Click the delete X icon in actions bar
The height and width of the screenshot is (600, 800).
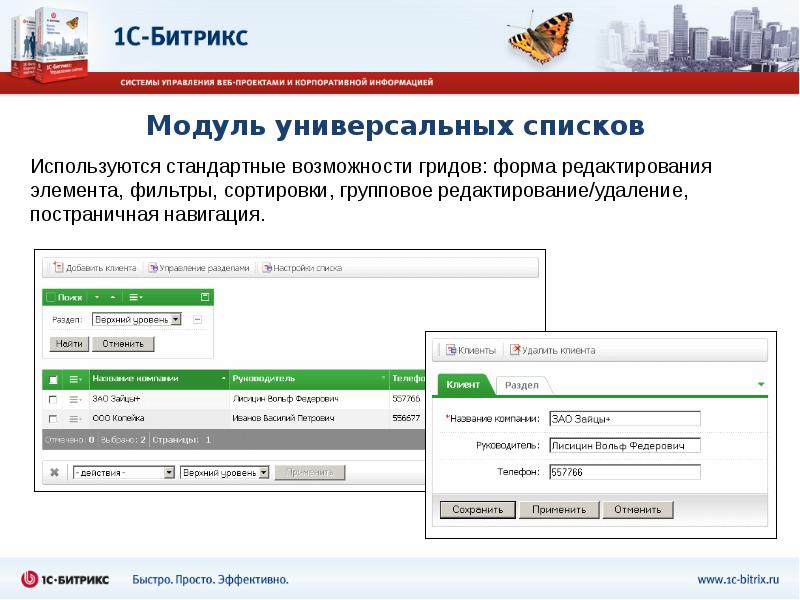click(54, 472)
